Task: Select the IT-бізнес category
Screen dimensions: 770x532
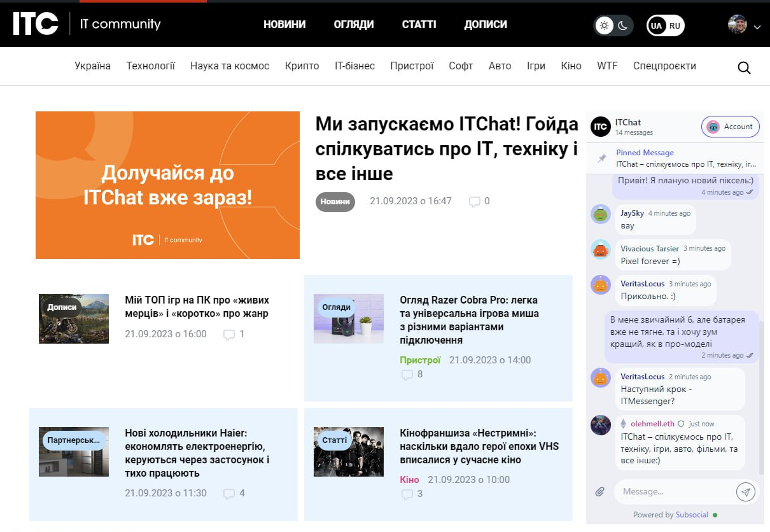Action: pos(355,66)
